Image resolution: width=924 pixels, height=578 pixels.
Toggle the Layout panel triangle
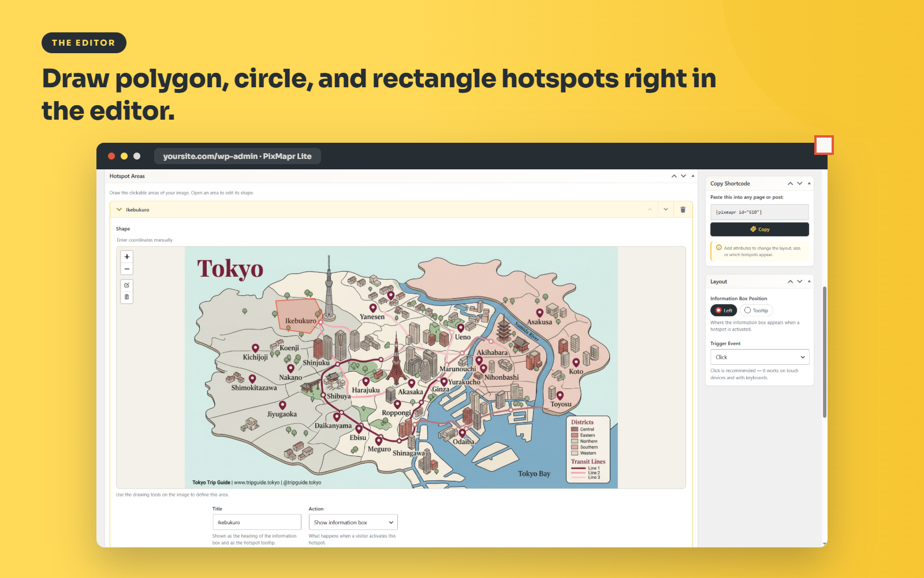(809, 281)
